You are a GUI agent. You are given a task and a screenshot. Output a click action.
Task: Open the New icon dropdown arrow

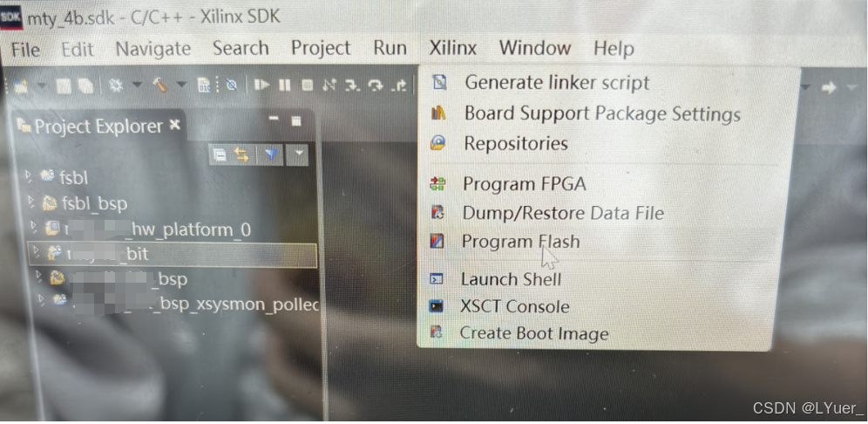click(42, 85)
